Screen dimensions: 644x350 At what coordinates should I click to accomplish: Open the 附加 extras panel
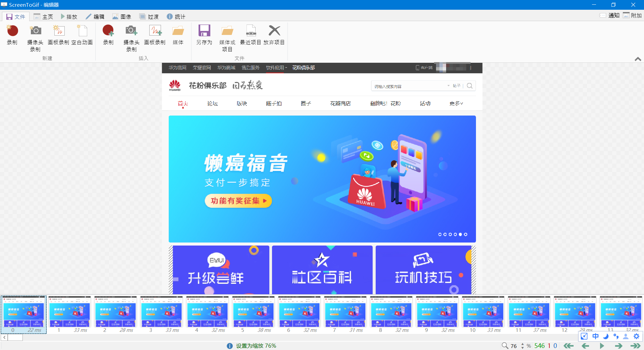tap(632, 15)
